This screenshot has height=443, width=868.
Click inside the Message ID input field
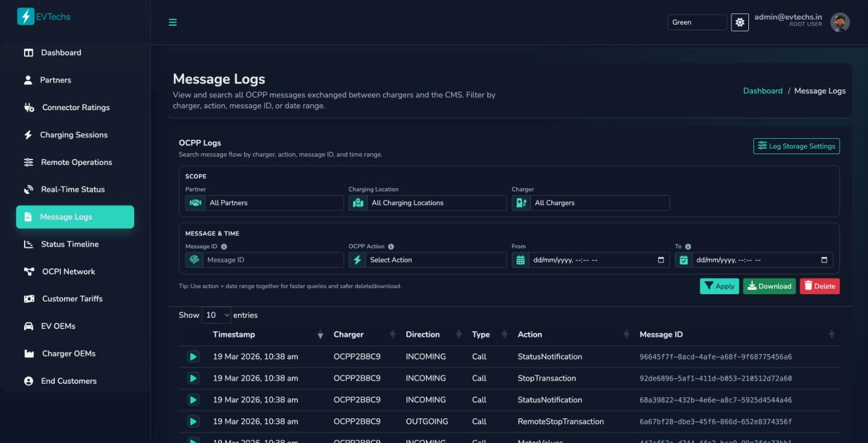(273, 260)
